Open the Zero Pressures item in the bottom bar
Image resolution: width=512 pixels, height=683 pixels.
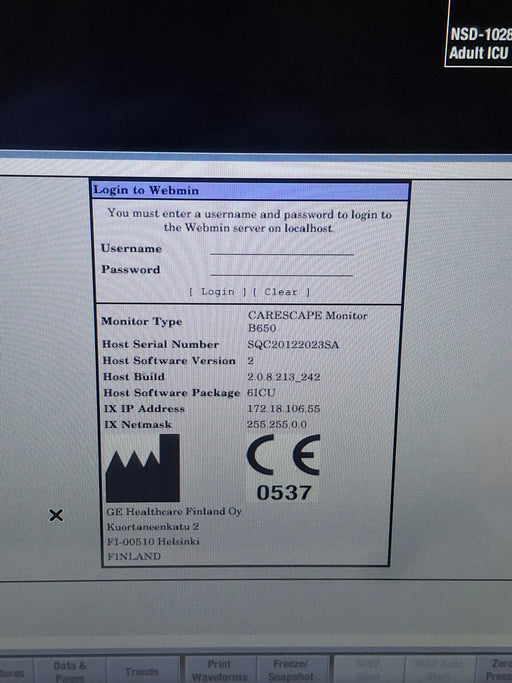495,670
